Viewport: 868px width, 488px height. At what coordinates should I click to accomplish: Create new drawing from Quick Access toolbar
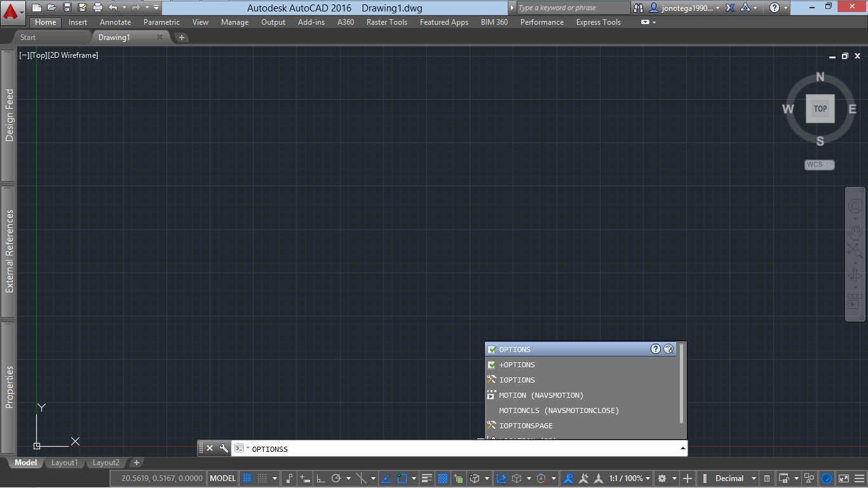(37, 8)
